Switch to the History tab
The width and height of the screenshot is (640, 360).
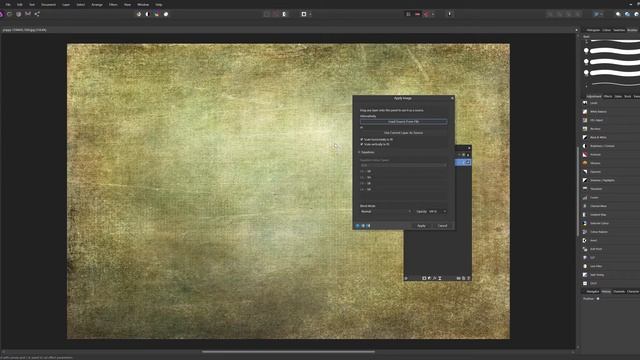(x=606, y=291)
